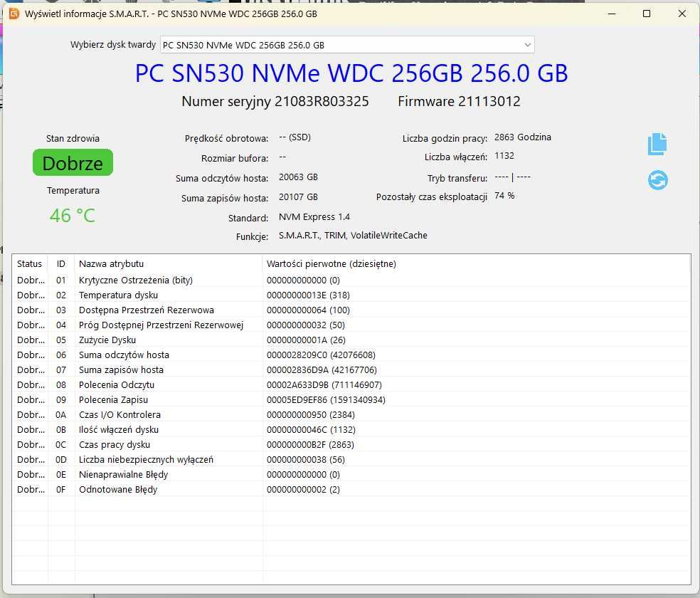Viewport: 700px width, 598px height.
Task: Click the 46 °C temperature reading
Action: pyautogui.click(x=73, y=216)
